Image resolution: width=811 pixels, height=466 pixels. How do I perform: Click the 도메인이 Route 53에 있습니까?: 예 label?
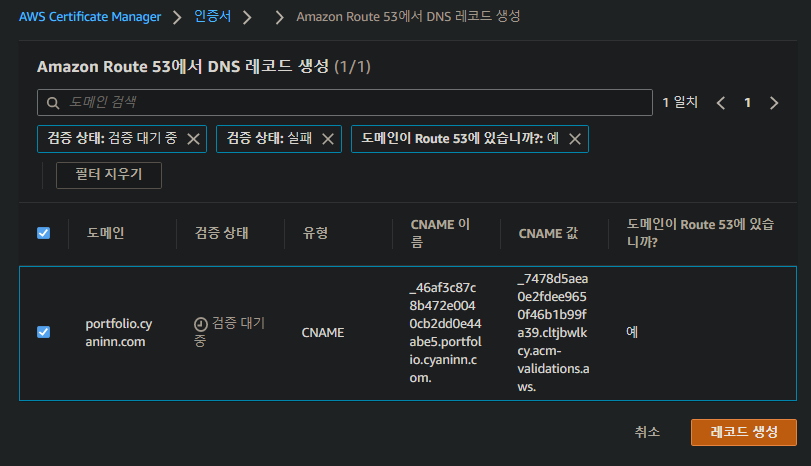[x=460, y=138]
